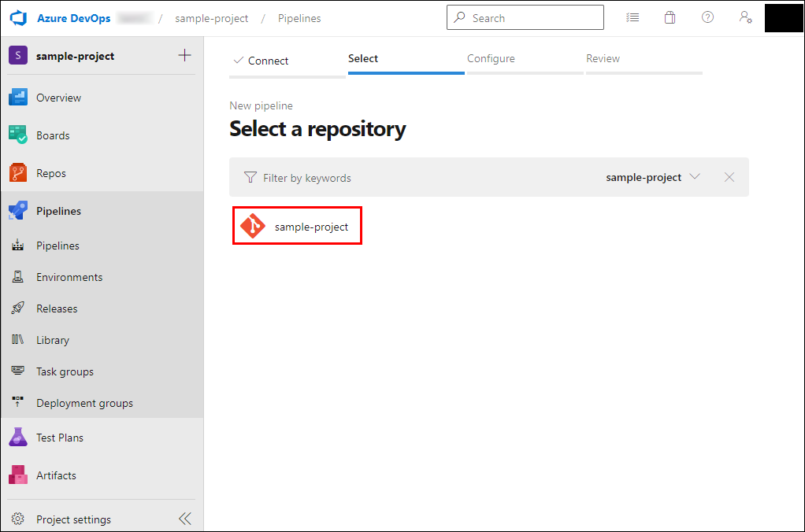
Task: Open the Azure DevOps home link
Action: 73,18
